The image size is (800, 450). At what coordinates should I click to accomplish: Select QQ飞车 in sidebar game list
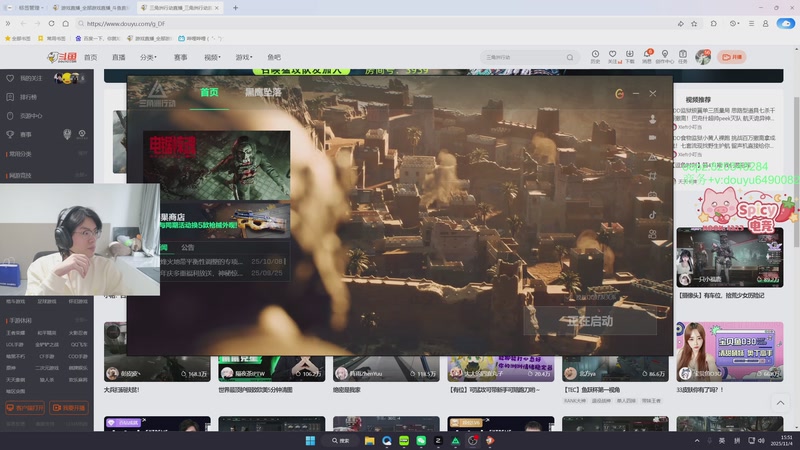coord(79,344)
